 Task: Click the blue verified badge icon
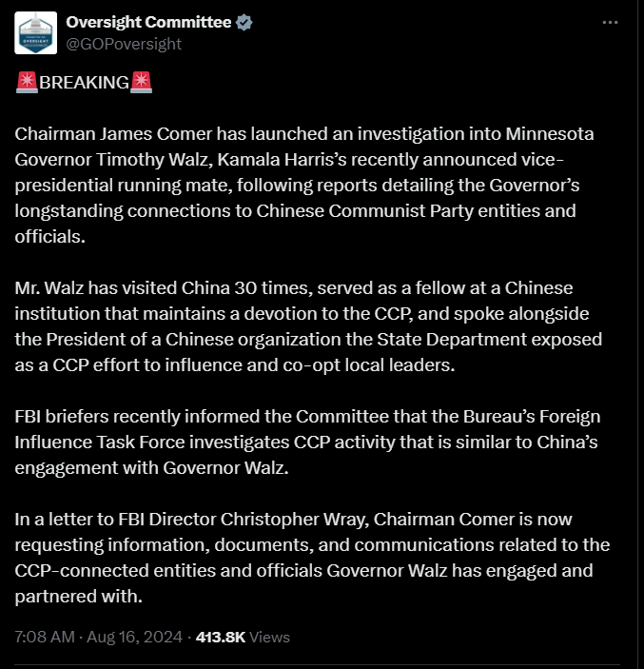click(244, 22)
